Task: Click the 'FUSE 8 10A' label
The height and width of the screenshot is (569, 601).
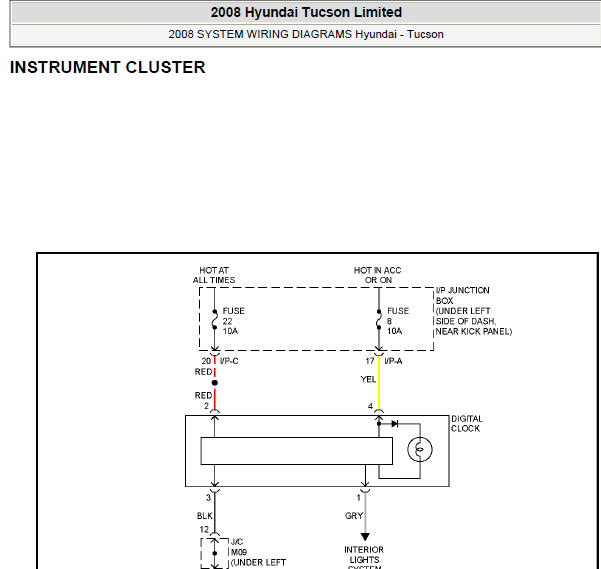Action: [x=398, y=321]
